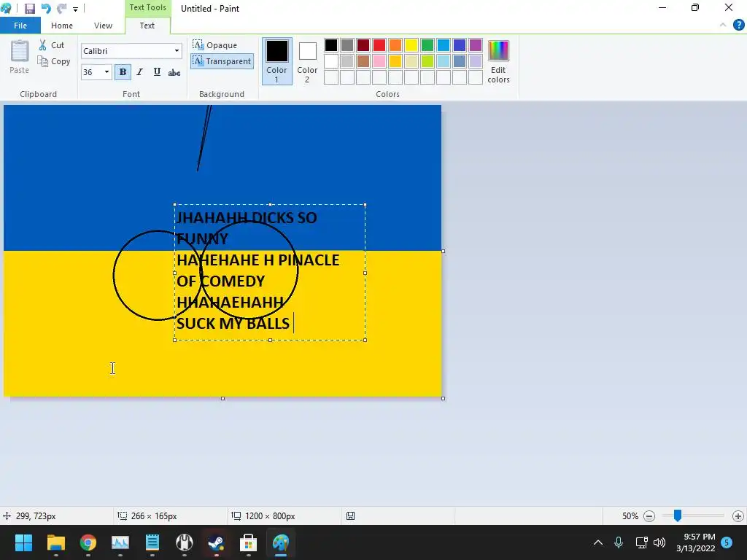The image size is (747, 560).
Task: Pick the pink (rose) color swatch
Action: click(x=379, y=61)
